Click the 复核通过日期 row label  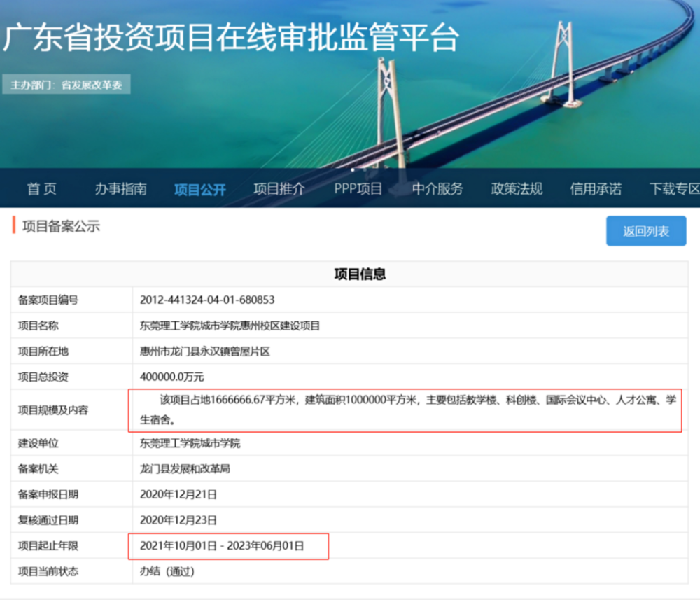48,520
